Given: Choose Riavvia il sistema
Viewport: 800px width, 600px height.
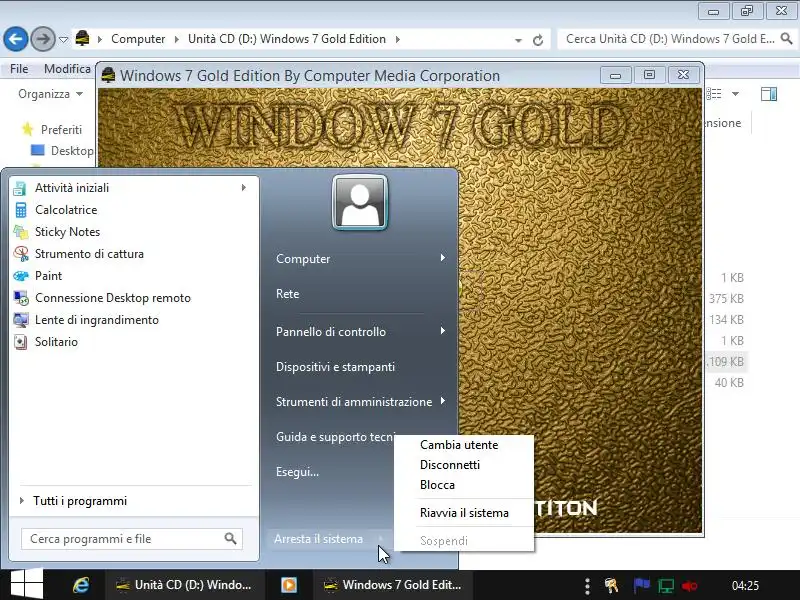Looking at the screenshot, I should [464, 513].
